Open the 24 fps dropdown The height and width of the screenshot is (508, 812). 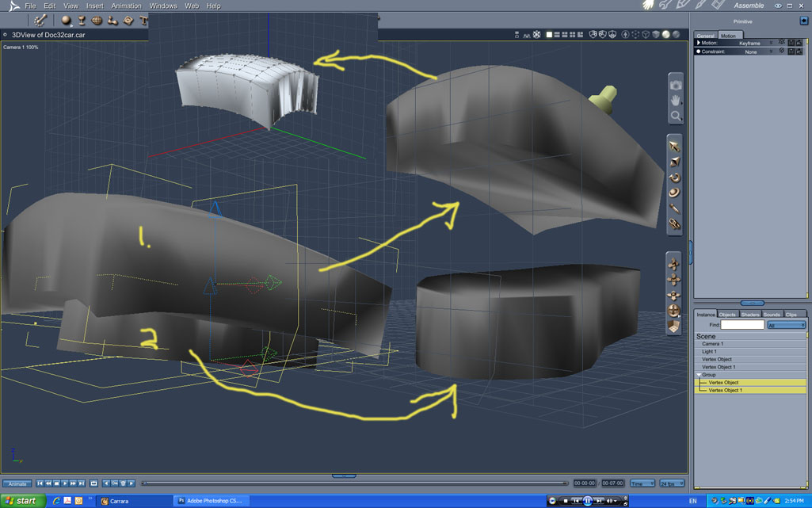(x=672, y=483)
